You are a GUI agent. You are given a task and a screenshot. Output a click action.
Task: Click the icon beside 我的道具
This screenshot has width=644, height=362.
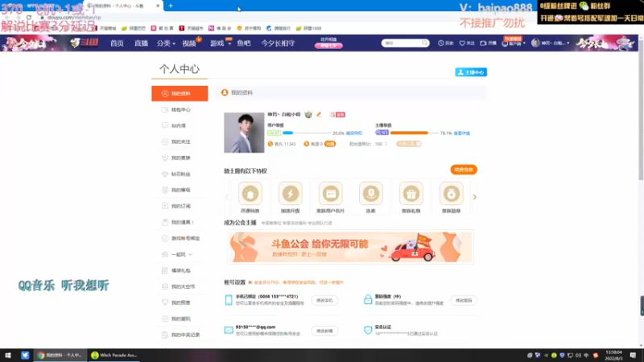coord(165,222)
